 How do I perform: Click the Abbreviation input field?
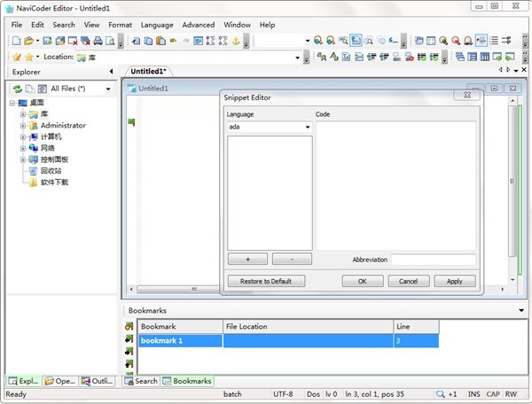coord(434,260)
